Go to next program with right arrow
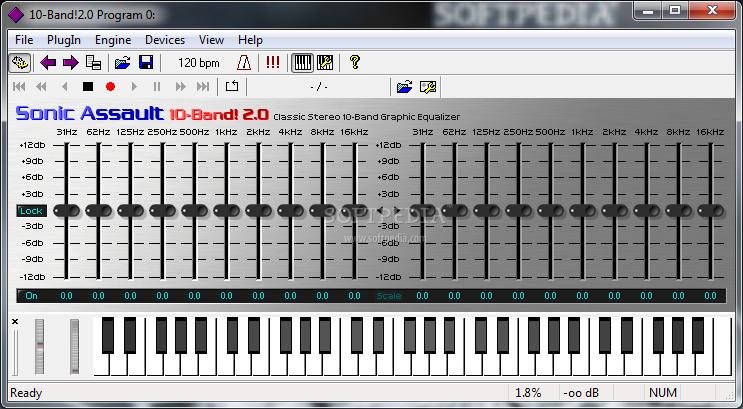 click(x=71, y=63)
